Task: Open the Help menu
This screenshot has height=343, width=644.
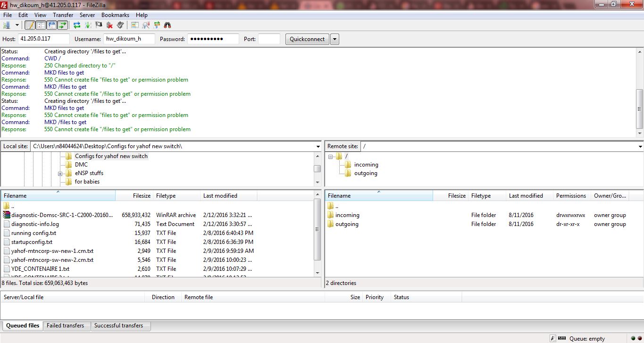Action: 142,15
